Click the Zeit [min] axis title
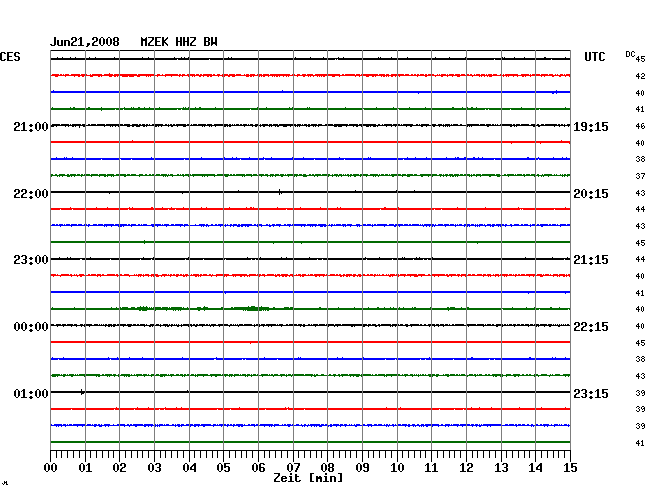Viewport: 650px width, 494px height. click(x=308, y=479)
